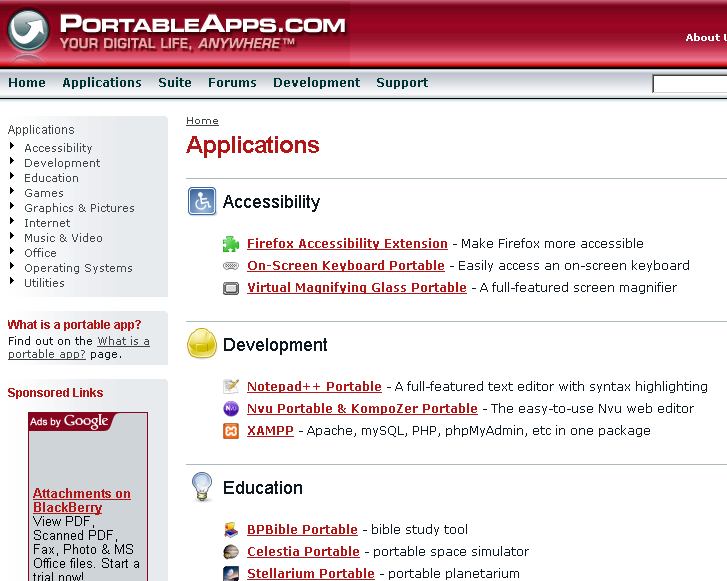
Task: Open the On-Screen Keyboard Portable link
Action: tap(346, 265)
